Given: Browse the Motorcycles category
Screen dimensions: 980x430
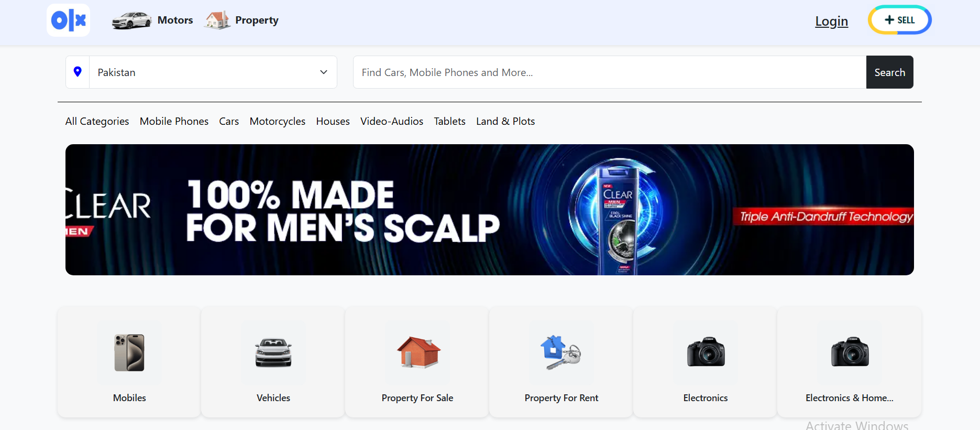Looking at the screenshot, I should [277, 121].
